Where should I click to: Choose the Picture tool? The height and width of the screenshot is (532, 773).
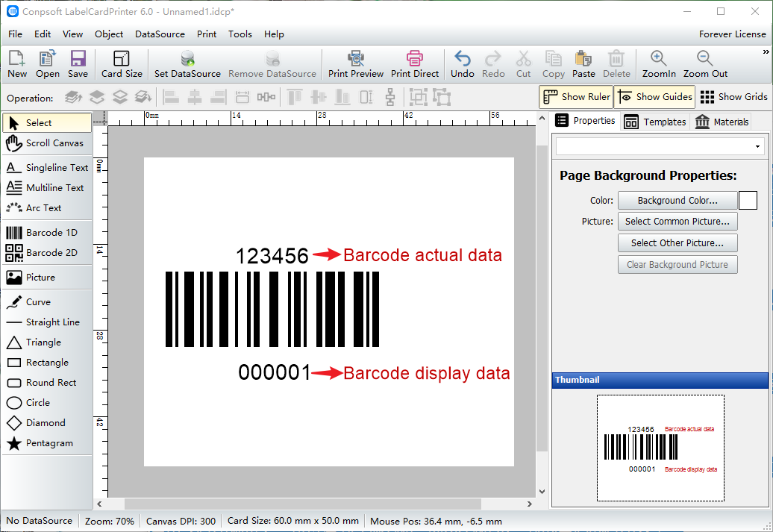(x=47, y=277)
